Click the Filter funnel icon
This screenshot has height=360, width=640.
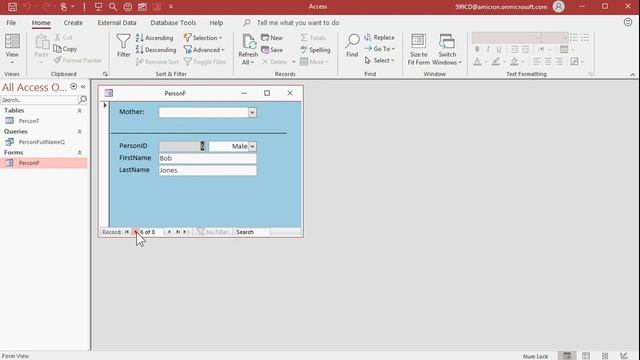(x=123, y=45)
